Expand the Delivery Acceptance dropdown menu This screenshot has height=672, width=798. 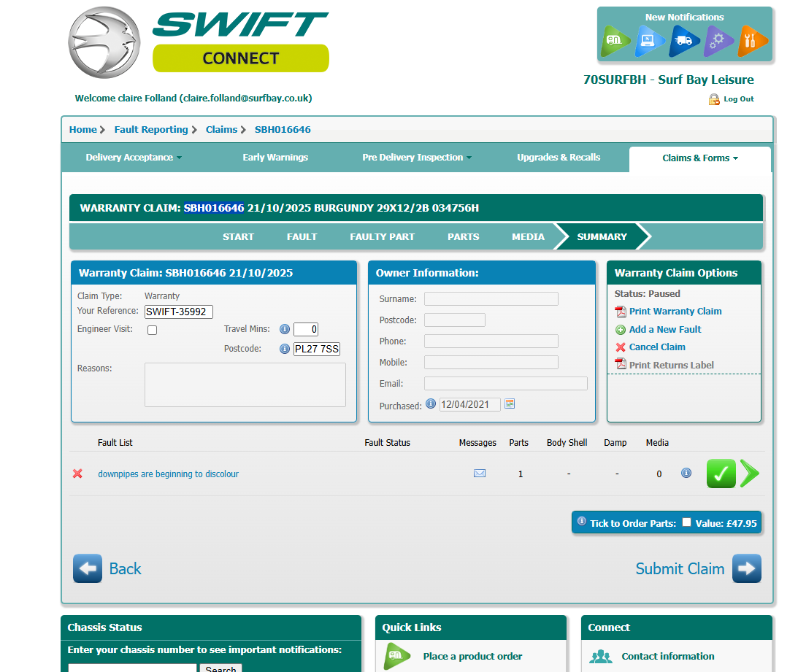point(134,158)
